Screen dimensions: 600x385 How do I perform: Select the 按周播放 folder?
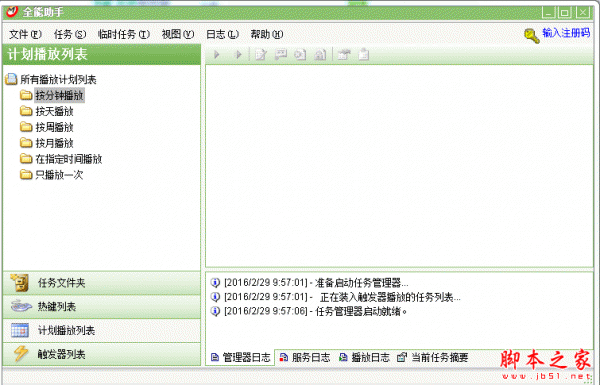pos(54,127)
